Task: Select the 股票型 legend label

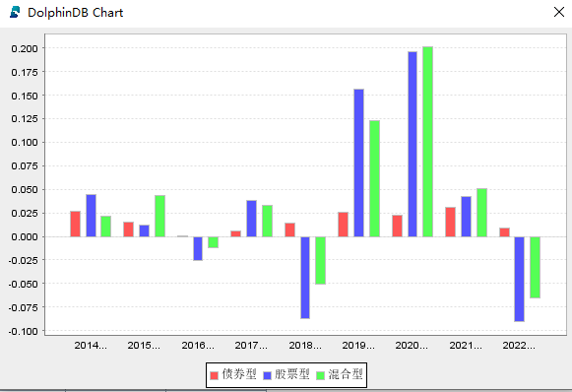Action: pyautogui.click(x=292, y=374)
